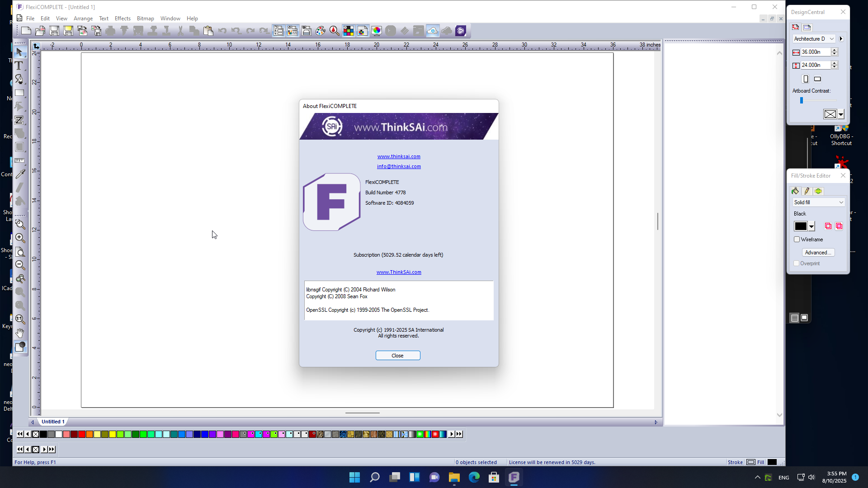Screen dimensions: 868x488
Task: Click the New Document toolbar icon
Action: (26, 31)
